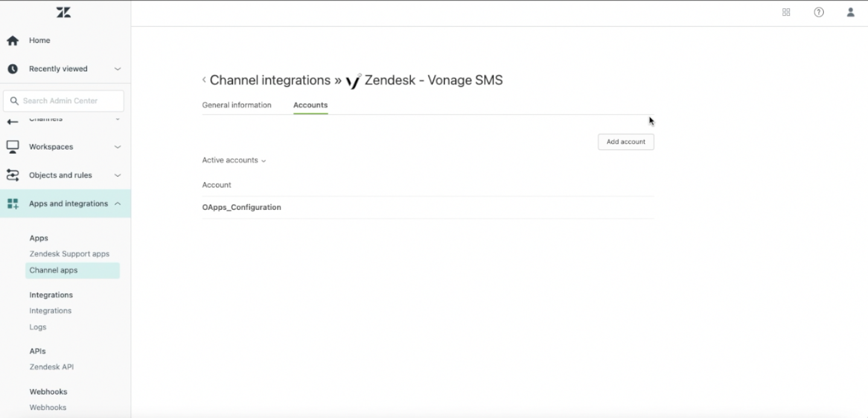868x418 pixels.
Task: Open Zendesk Support apps in sidebar
Action: point(69,254)
